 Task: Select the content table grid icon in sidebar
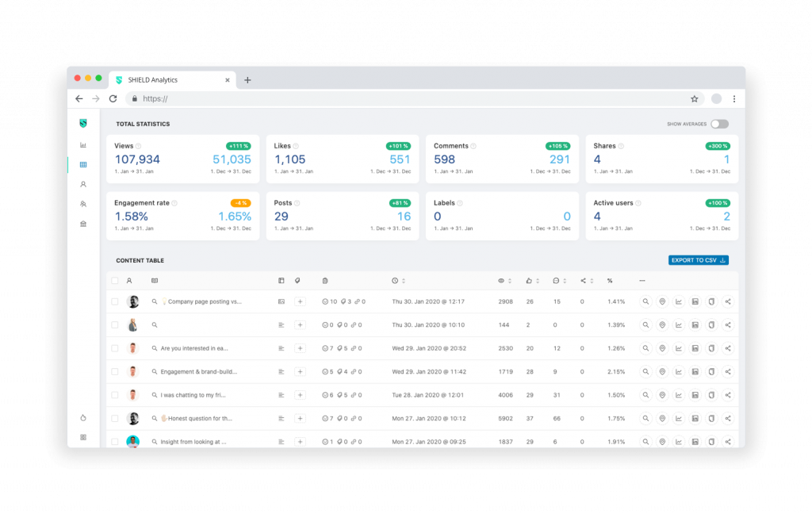83,165
